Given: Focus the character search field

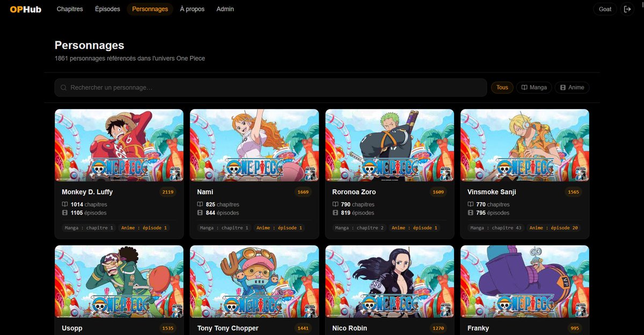Looking at the screenshot, I should point(270,88).
